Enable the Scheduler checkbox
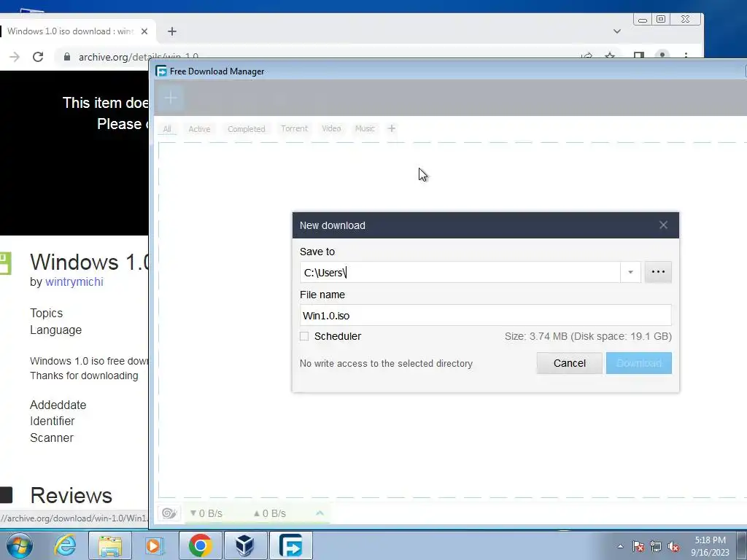The height and width of the screenshot is (560, 747). pyautogui.click(x=304, y=336)
